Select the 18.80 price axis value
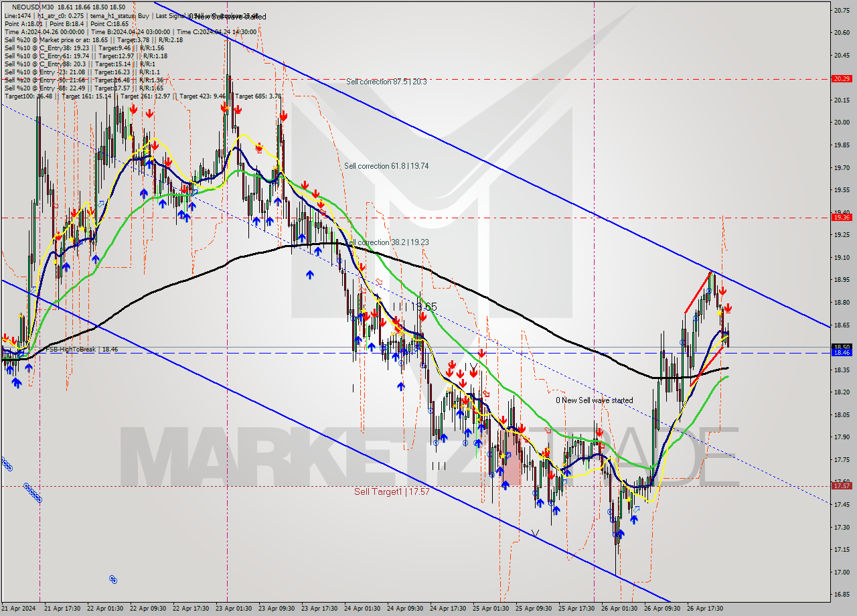 pos(841,302)
